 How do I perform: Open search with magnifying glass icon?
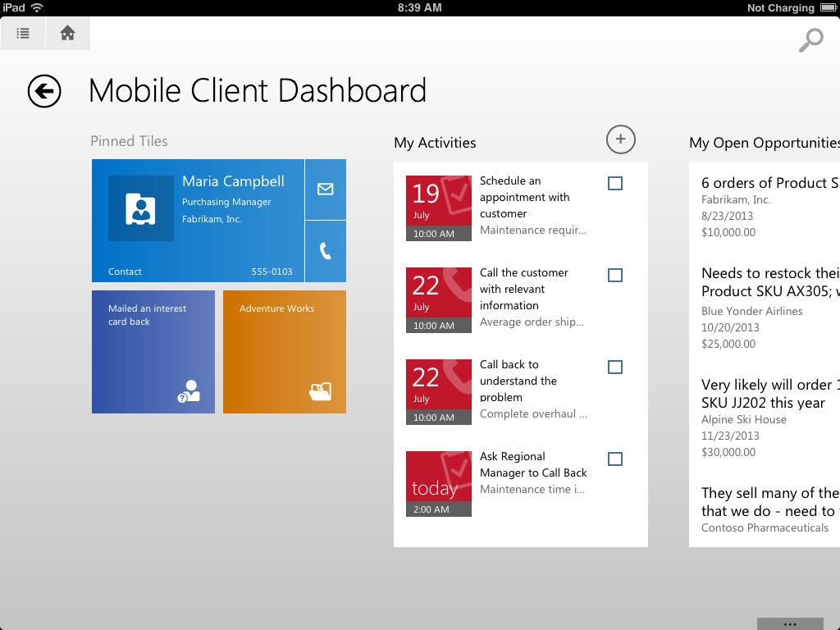[810, 40]
